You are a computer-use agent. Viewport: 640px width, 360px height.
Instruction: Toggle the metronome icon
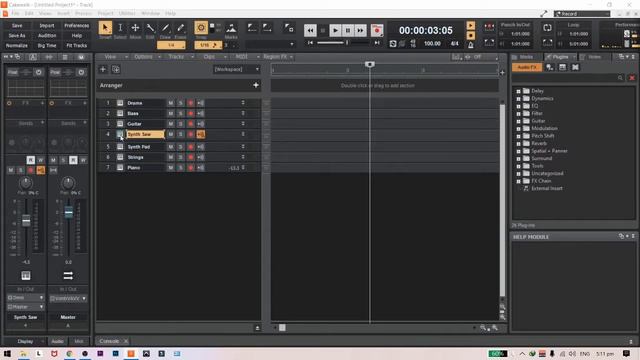471,45
